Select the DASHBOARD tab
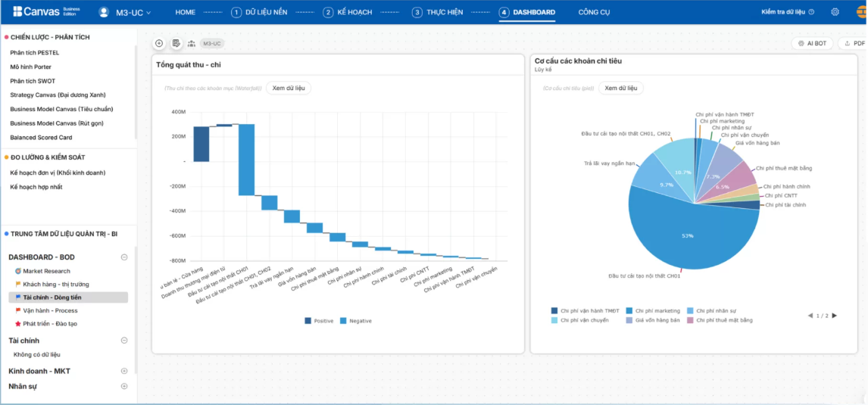 534,12
